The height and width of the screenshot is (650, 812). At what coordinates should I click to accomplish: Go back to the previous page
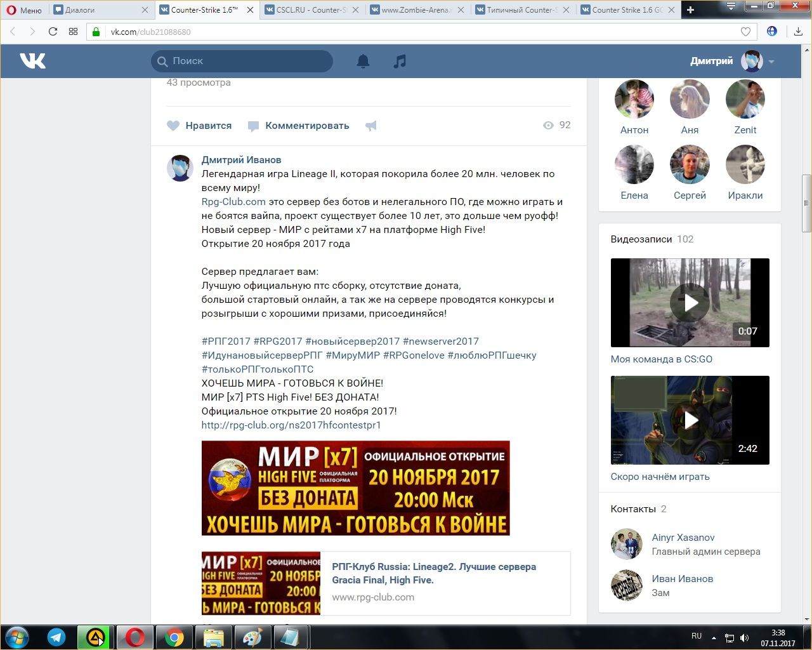(x=13, y=32)
